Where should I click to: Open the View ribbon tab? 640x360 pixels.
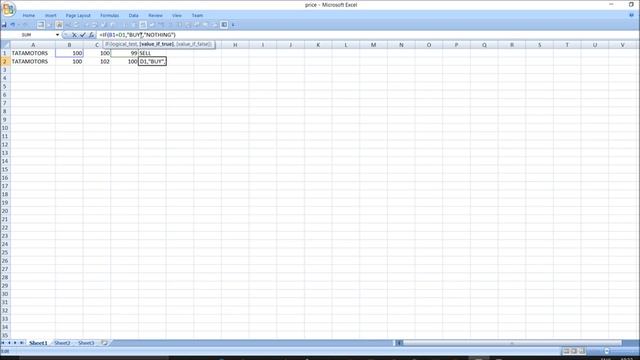[177, 16]
